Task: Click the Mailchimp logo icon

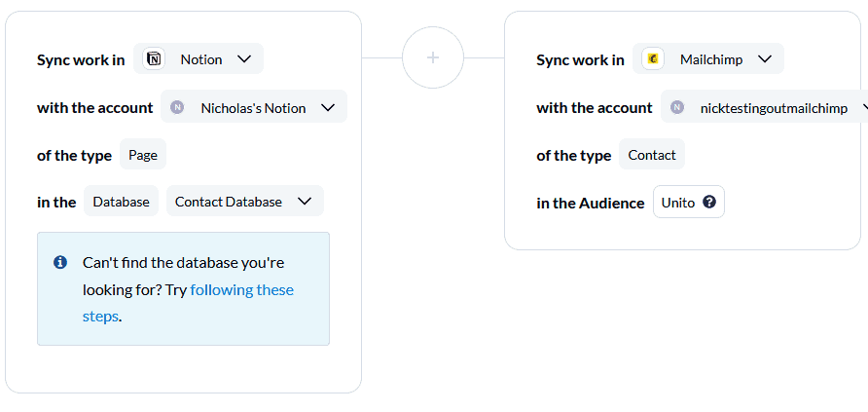Action: tap(653, 58)
